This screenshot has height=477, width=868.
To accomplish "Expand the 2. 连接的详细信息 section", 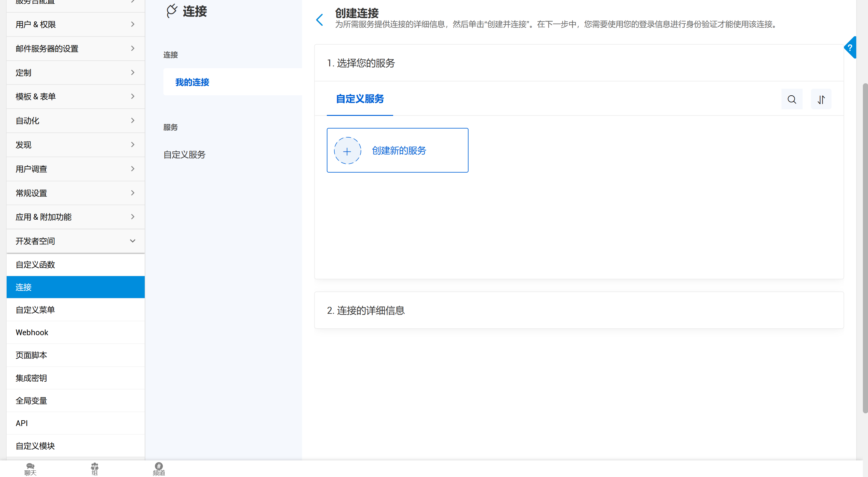I will point(366,310).
